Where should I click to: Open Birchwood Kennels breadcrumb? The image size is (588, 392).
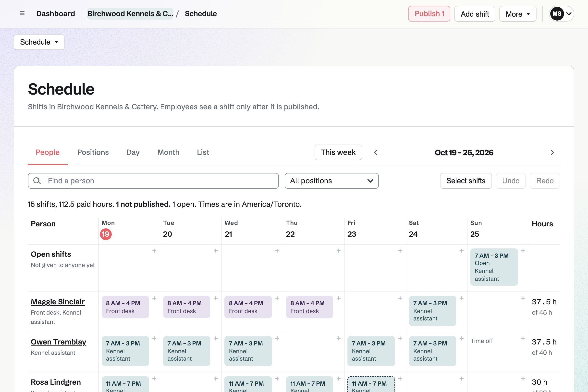130,14
